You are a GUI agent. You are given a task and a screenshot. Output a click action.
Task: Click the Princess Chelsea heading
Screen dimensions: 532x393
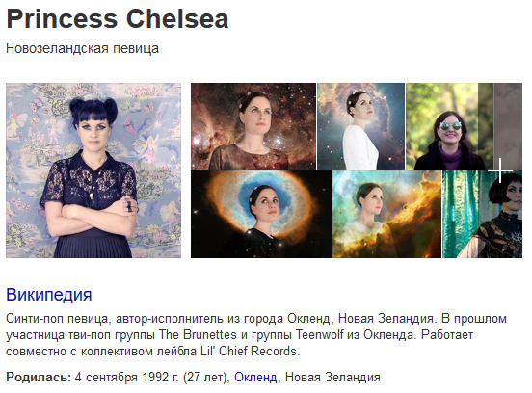[x=118, y=18]
